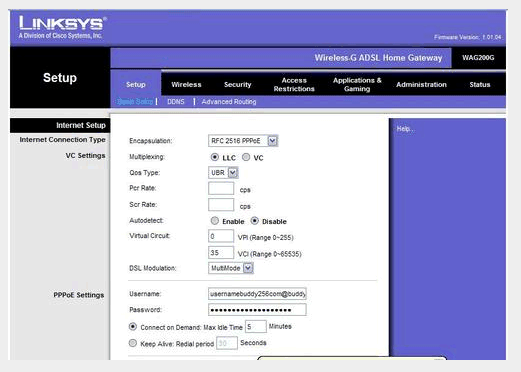Open the Administration tab

[421, 85]
